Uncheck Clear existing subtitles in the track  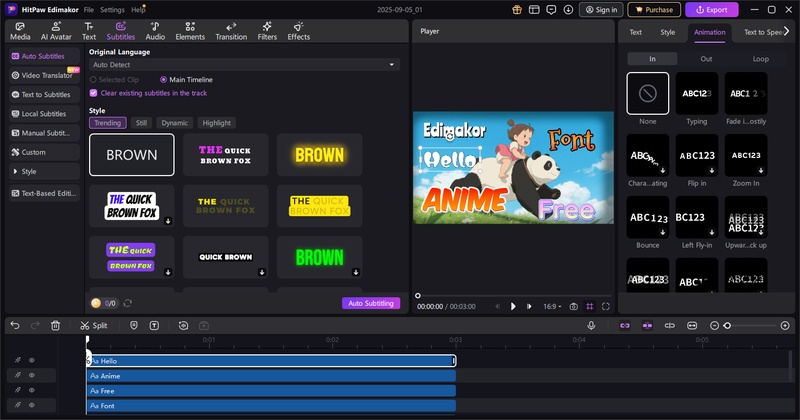pos(93,93)
